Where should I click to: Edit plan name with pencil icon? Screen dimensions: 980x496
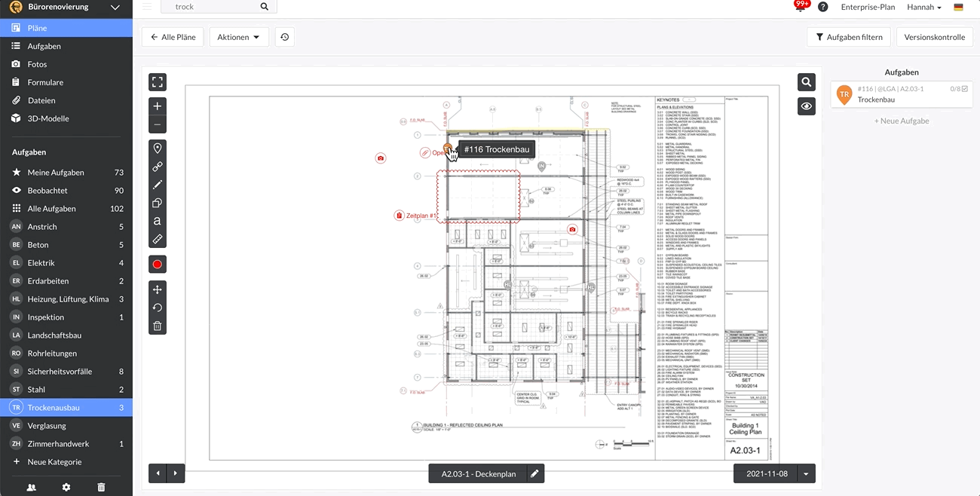[x=534, y=473]
